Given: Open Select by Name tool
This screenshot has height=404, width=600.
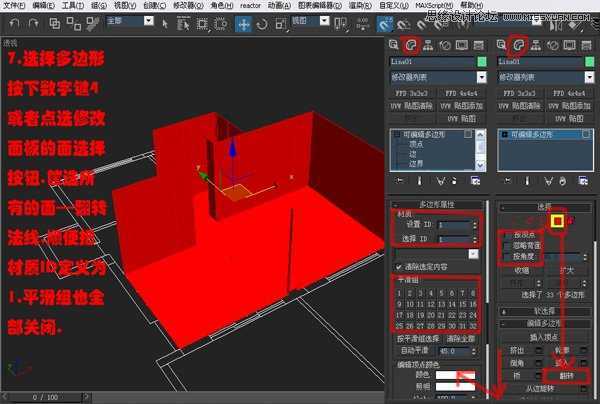Looking at the screenshot, I should [183, 24].
